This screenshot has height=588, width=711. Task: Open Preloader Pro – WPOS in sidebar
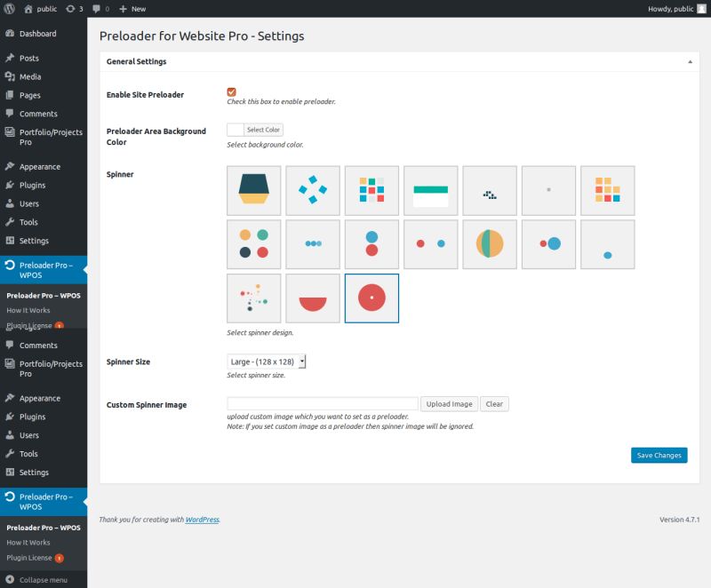point(42,263)
